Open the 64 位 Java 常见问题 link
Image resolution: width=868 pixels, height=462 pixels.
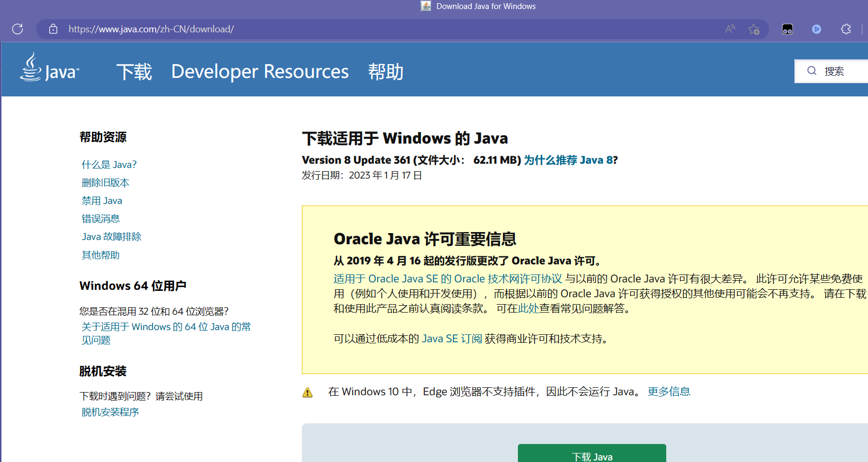[166, 333]
